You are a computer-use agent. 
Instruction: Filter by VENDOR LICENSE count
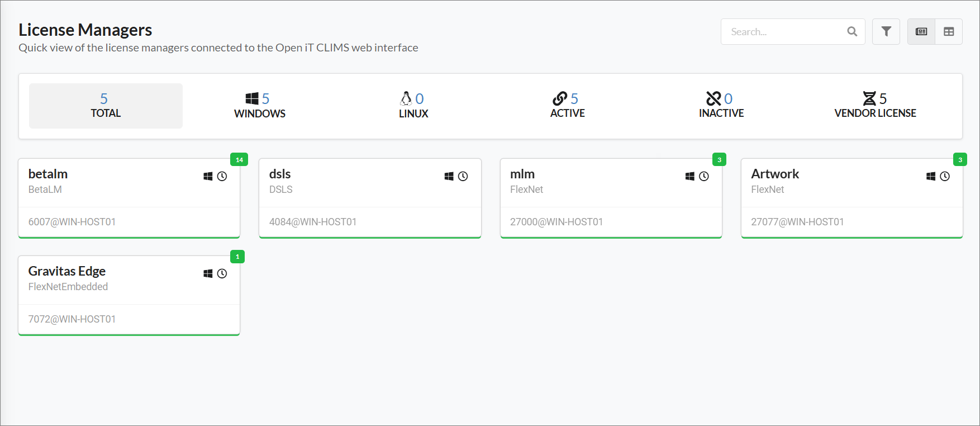[x=876, y=106]
